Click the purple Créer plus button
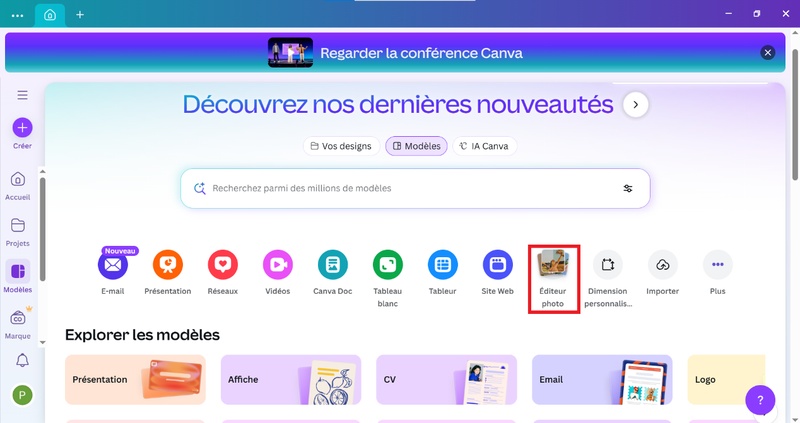800x423 pixels. click(x=22, y=128)
